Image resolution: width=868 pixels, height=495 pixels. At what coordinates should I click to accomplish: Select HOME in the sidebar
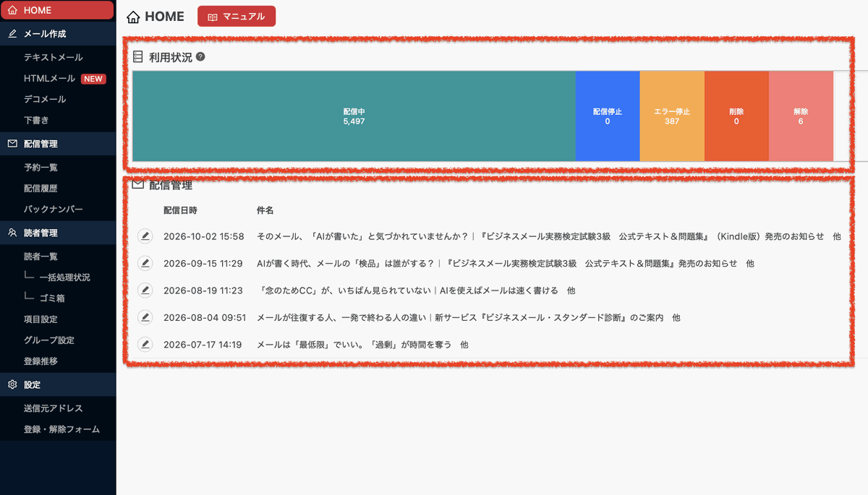pyautogui.click(x=57, y=10)
